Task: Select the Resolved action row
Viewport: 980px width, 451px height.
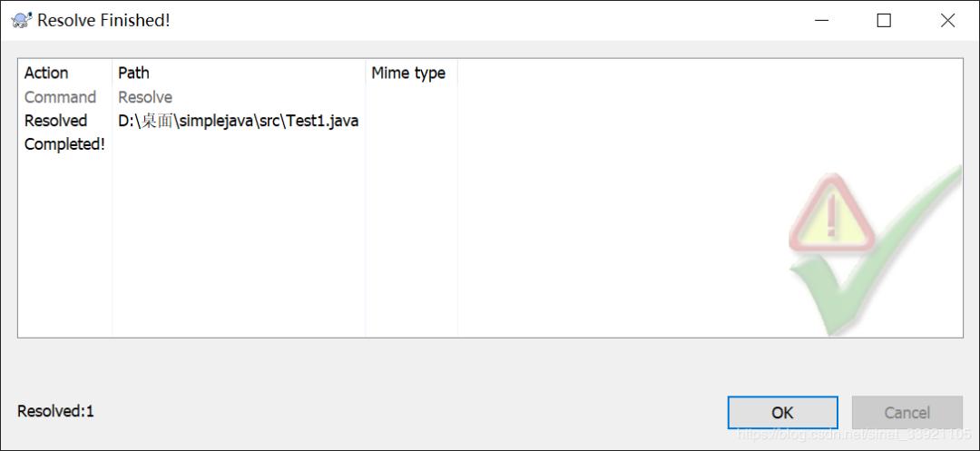Action: pyautogui.click(x=55, y=121)
